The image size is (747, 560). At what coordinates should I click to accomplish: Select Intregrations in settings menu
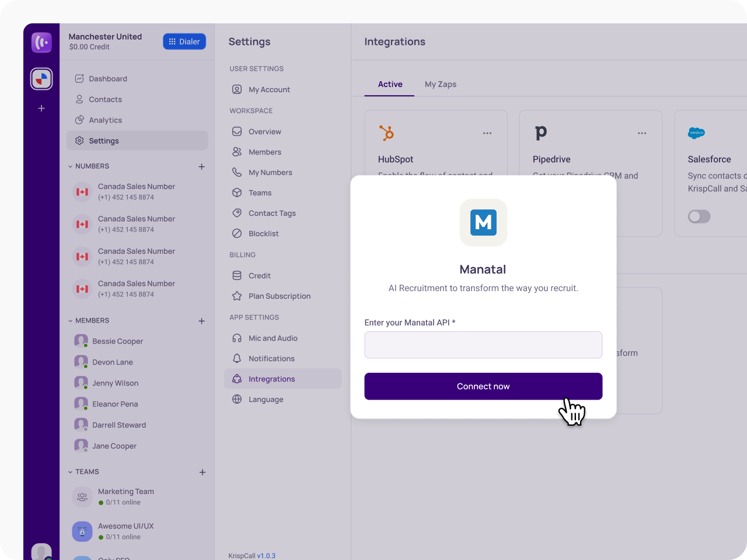pos(283,379)
